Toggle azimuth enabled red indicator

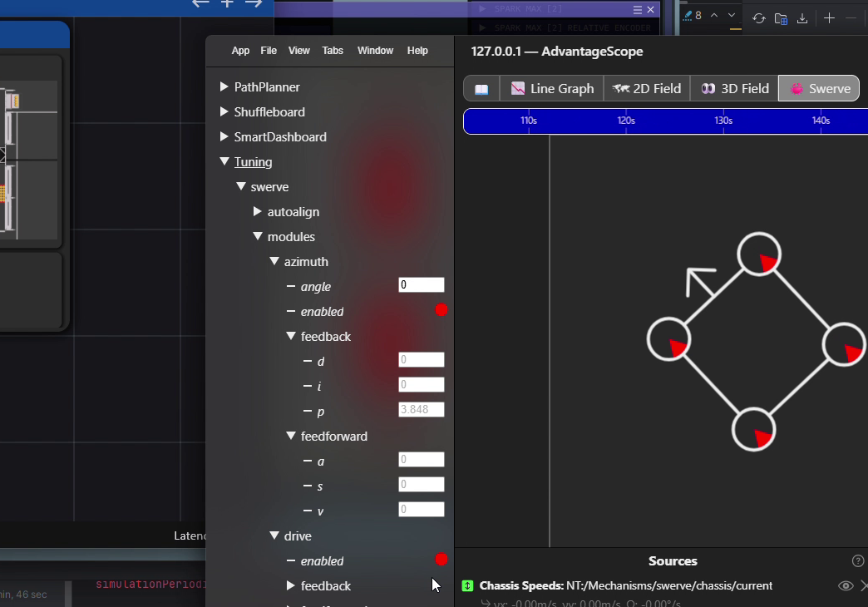tap(441, 310)
